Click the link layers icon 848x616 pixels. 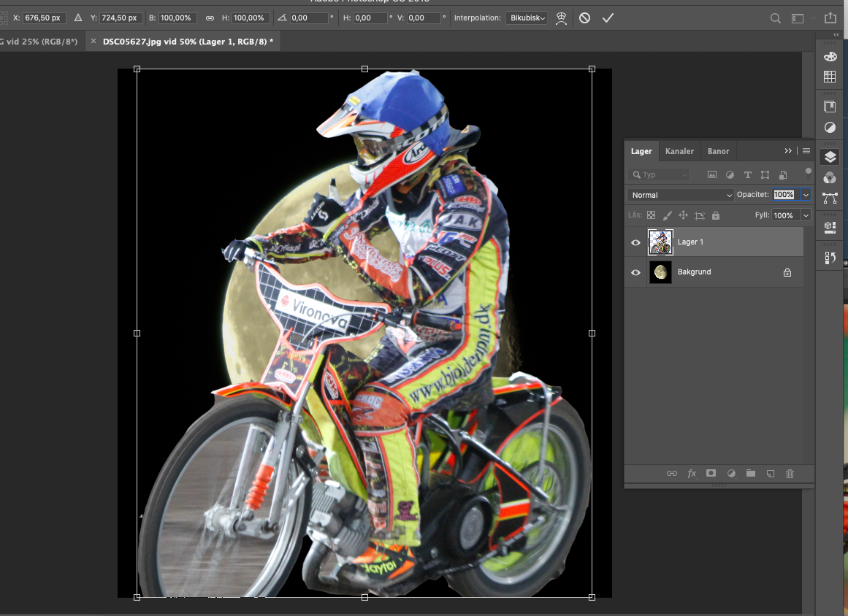click(672, 474)
